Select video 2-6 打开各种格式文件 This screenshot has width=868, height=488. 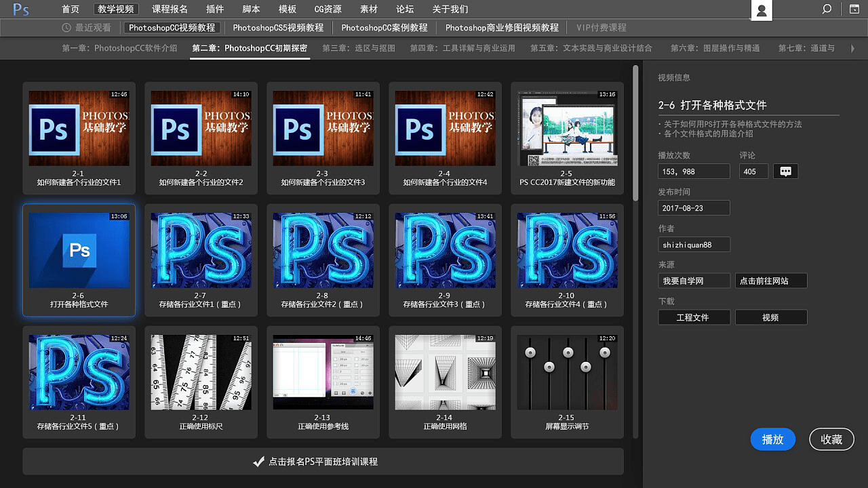[79, 260]
